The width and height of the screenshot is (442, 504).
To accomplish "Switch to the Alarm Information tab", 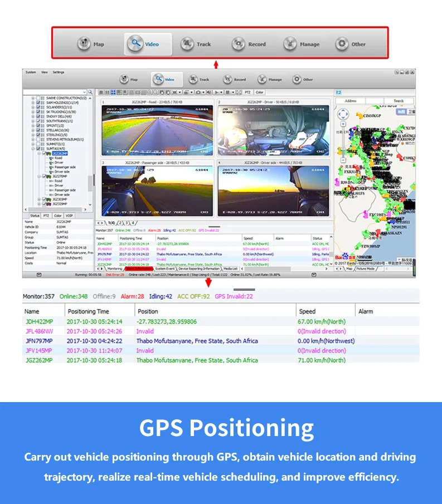I will click(139, 268).
